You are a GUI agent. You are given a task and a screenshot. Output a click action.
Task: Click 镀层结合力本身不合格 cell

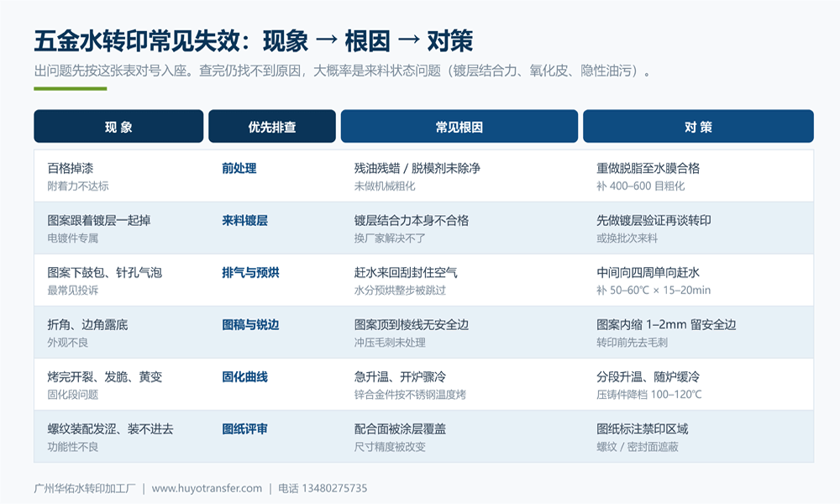point(412,220)
